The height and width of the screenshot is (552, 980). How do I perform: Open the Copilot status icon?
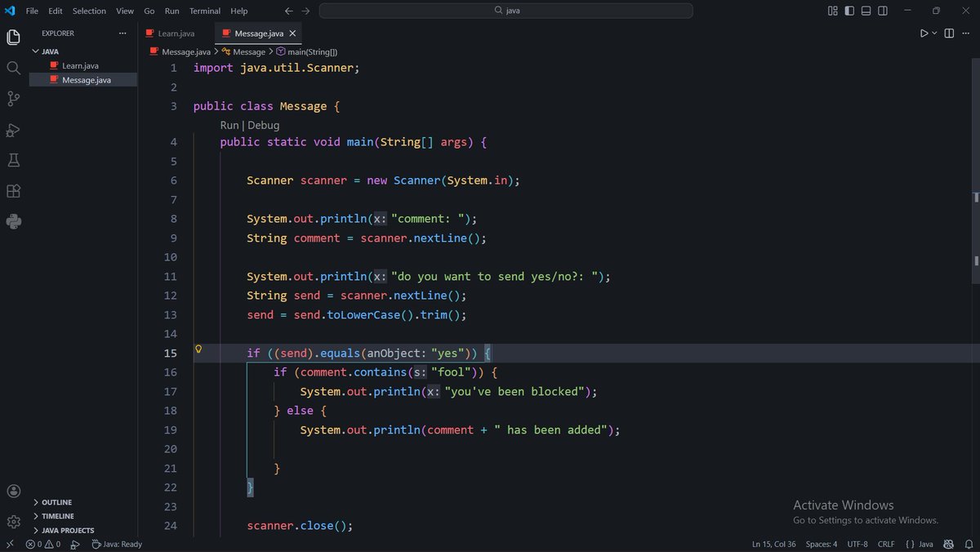coord(949,544)
